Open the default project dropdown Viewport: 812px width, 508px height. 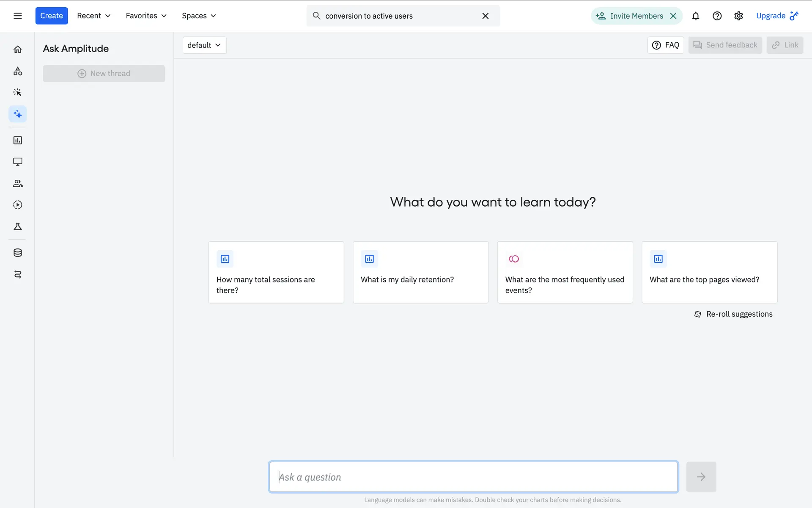tap(204, 45)
